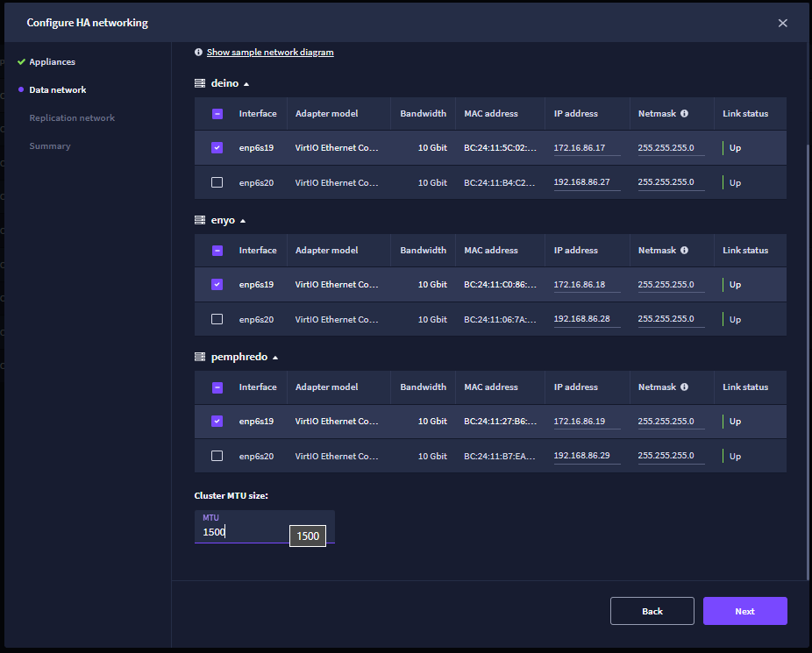
Task: Click MAC address BC:24:11:C0:86 cell
Action: (x=500, y=284)
